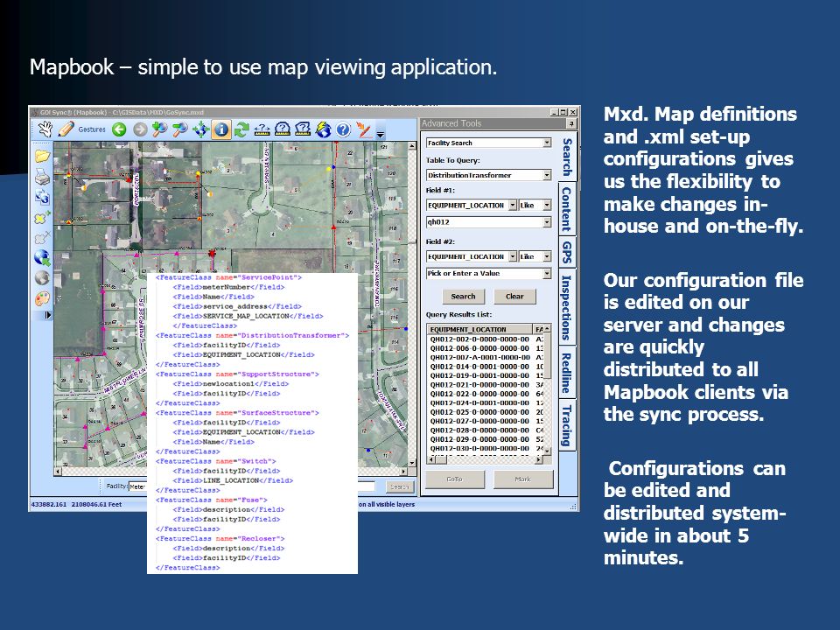Click the map view vertical scrollbar

coord(412,304)
